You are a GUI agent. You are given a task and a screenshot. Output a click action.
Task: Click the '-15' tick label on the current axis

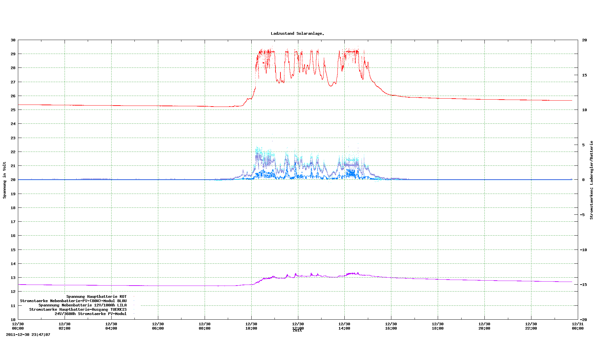[583, 285]
